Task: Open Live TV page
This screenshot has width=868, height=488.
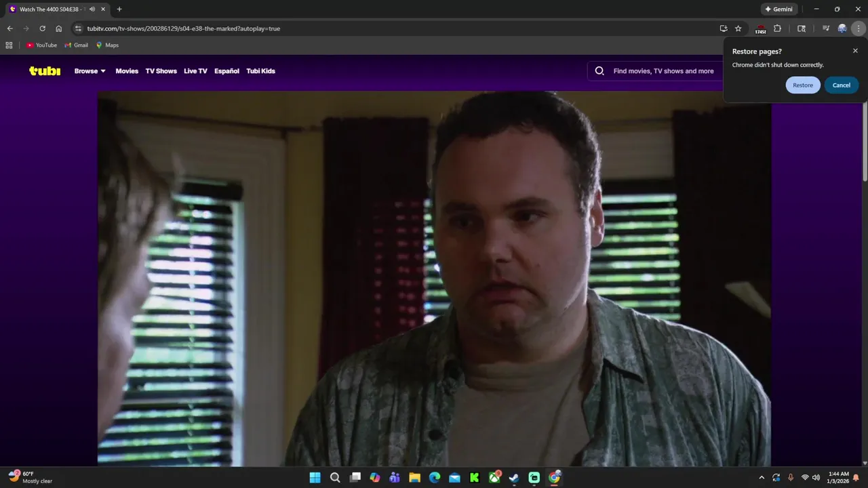Action: pyautogui.click(x=195, y=71)
